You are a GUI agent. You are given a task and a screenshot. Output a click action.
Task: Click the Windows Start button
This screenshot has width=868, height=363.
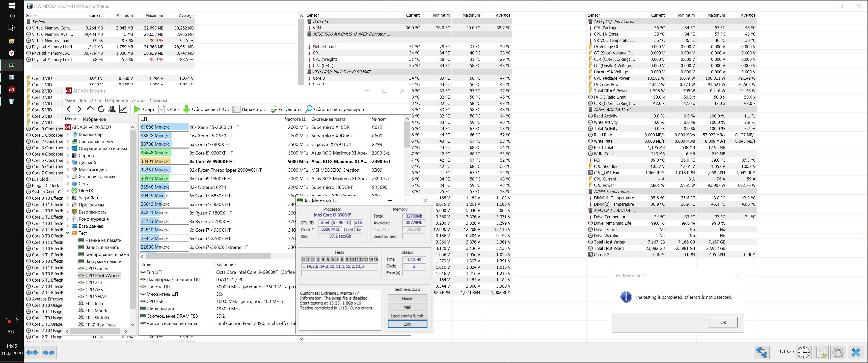(x=11, y=6)
